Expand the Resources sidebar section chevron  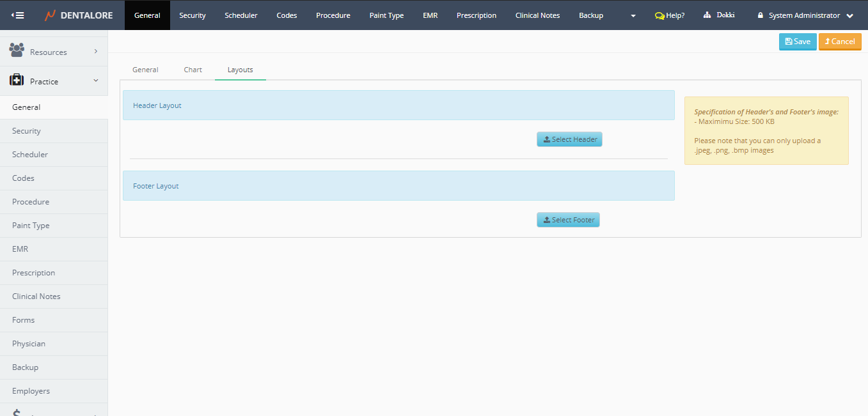96,51
